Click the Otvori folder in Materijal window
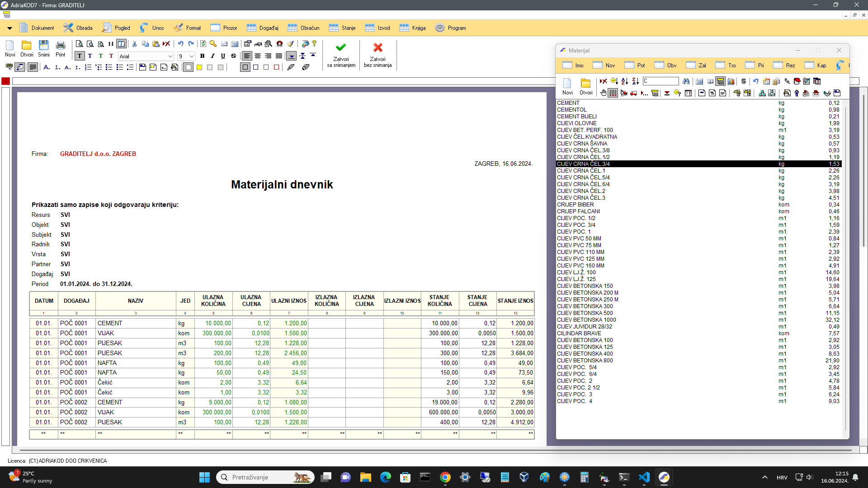Image resolution: width=868 pixels, height=488 pixels. click(586, 87)
